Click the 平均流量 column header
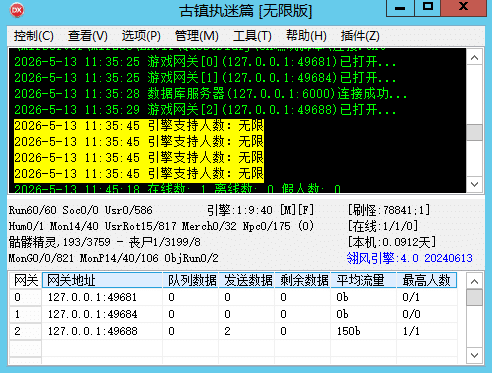492x373 pixels. (364, 280)
